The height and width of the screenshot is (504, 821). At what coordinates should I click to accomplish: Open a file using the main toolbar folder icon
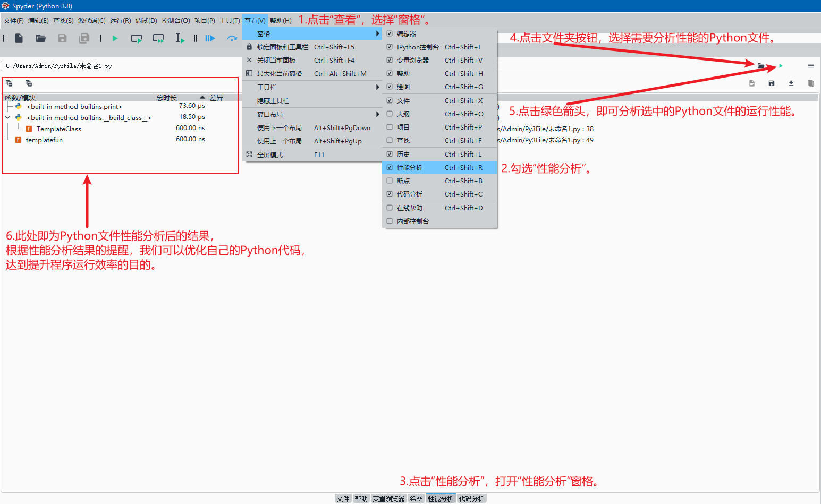(41, 38)
